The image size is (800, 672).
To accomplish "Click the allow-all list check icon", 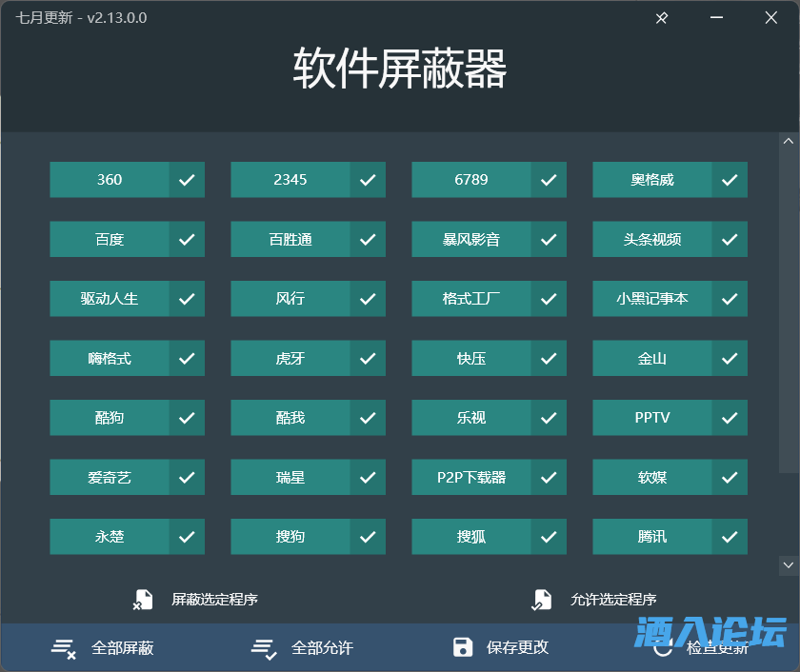I will [x=264, y=648].
